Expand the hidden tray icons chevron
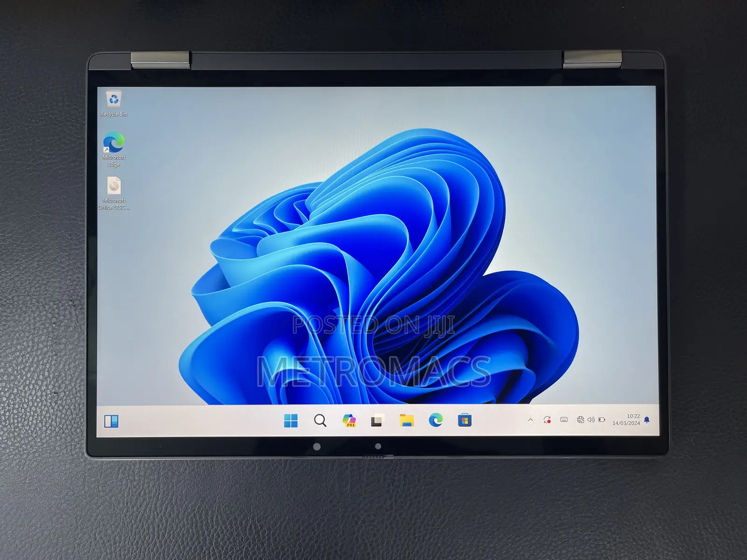 point(530,420)
